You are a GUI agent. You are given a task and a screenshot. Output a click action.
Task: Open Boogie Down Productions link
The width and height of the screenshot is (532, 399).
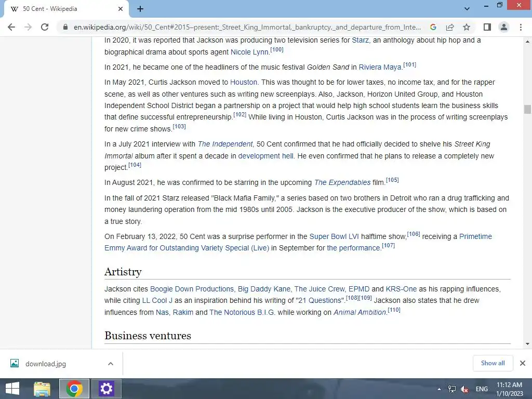pos(192,289)
